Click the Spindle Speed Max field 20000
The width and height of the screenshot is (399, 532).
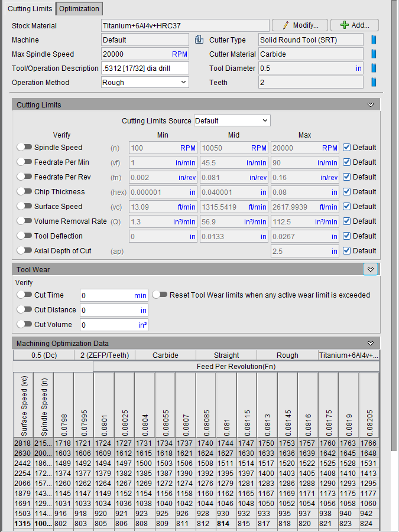click(304, 148)
